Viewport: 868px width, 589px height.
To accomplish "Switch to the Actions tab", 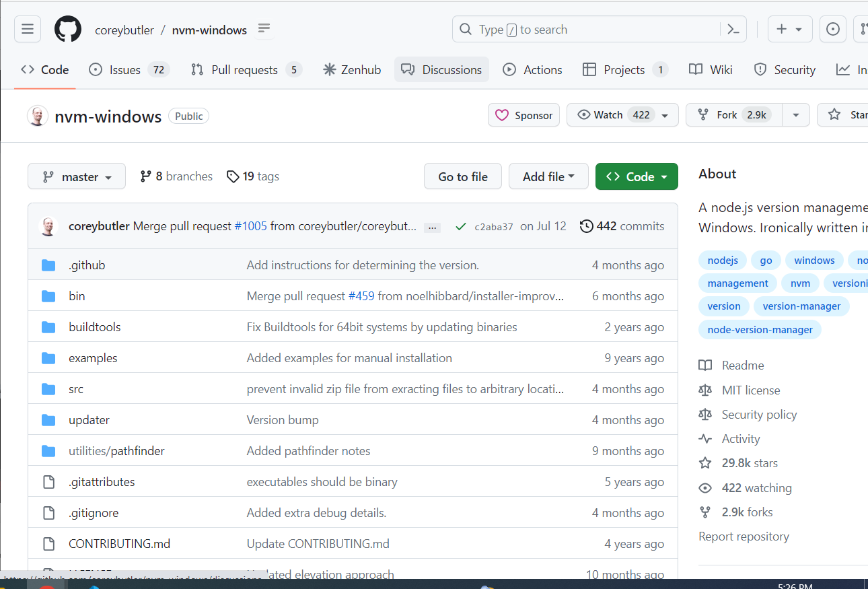I will click(x=532, y=69).
